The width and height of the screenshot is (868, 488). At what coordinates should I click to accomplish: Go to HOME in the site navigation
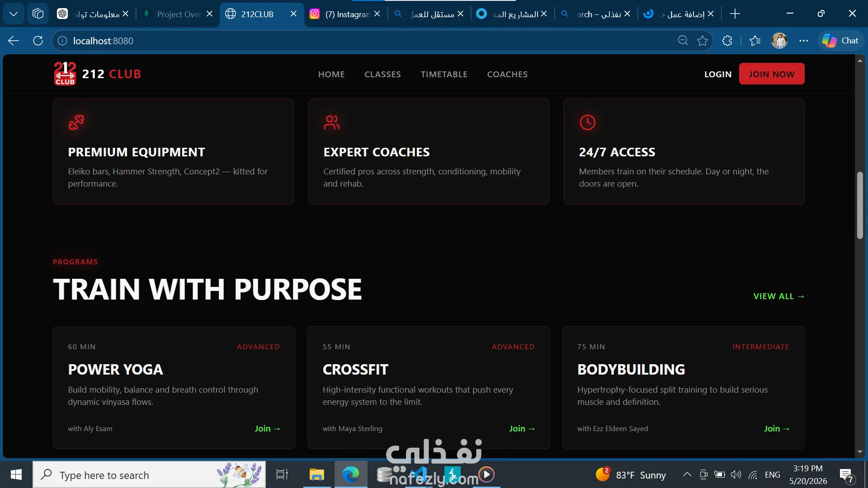pos(331,74)
